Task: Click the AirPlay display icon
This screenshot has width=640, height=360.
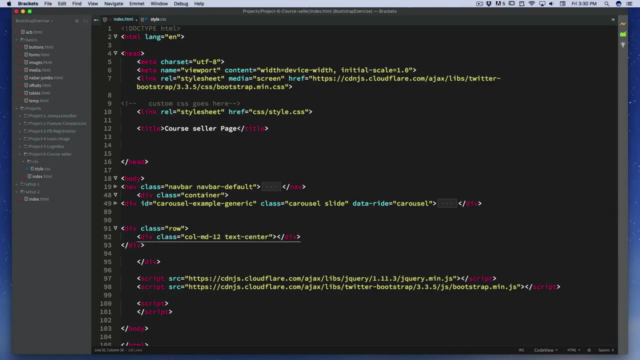Action: tap(542, 4)
